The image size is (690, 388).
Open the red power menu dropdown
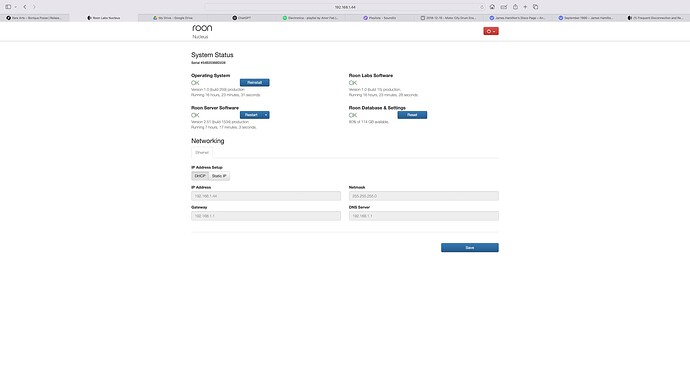coord(491,31)
